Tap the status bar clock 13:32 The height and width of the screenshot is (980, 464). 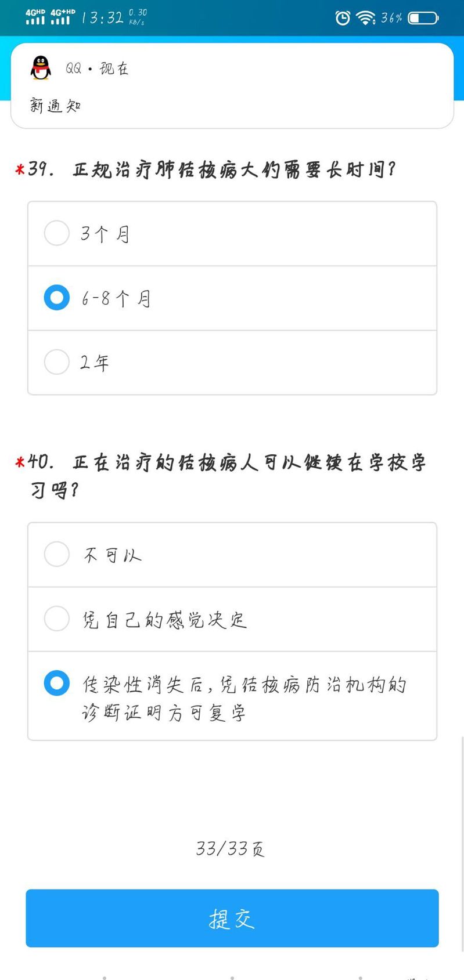[x=102, y=18]
